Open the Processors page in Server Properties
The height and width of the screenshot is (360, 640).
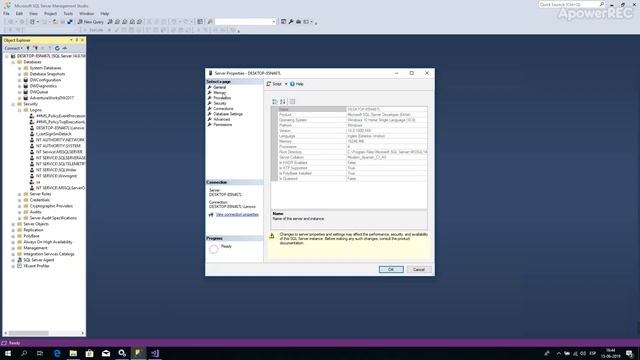[222, 98]
